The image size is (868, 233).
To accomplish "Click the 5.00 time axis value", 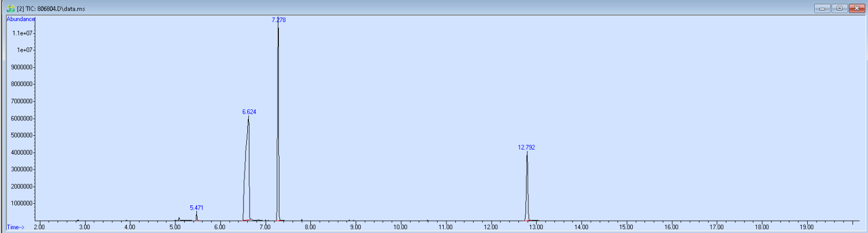I will (x=175, y=227).
